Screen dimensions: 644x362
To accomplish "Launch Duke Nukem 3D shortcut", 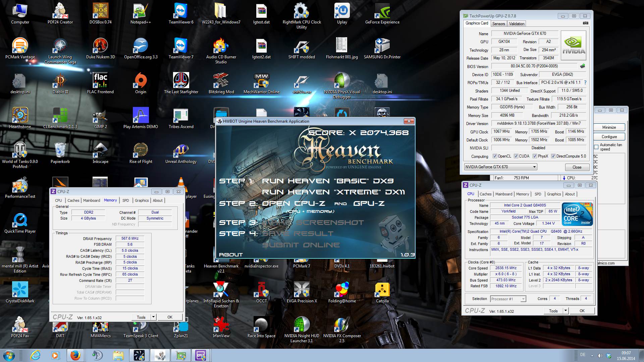I will (x=100, y=48).
